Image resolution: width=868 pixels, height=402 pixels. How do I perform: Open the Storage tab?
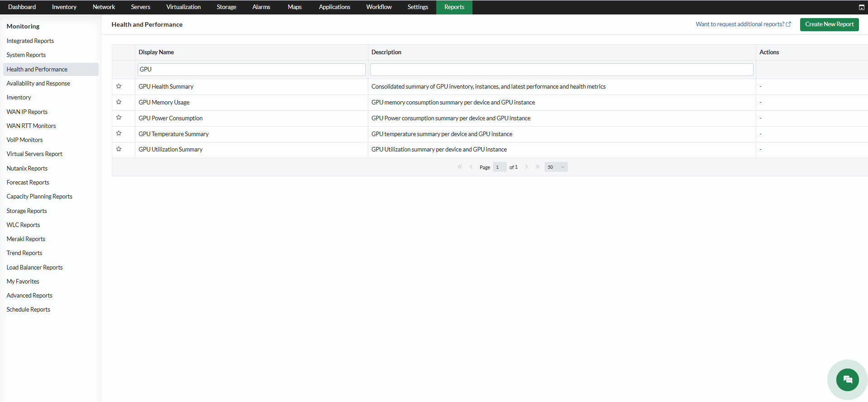tap(226, 7)
